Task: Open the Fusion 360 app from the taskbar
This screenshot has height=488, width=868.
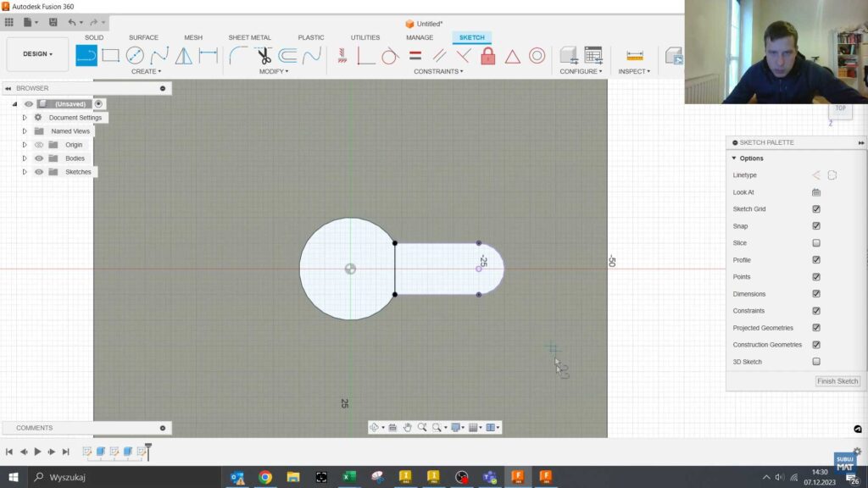Action: pos(517,477)
